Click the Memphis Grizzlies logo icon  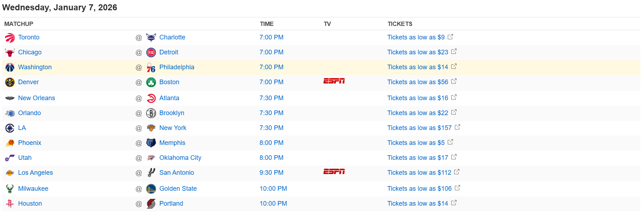151,143
